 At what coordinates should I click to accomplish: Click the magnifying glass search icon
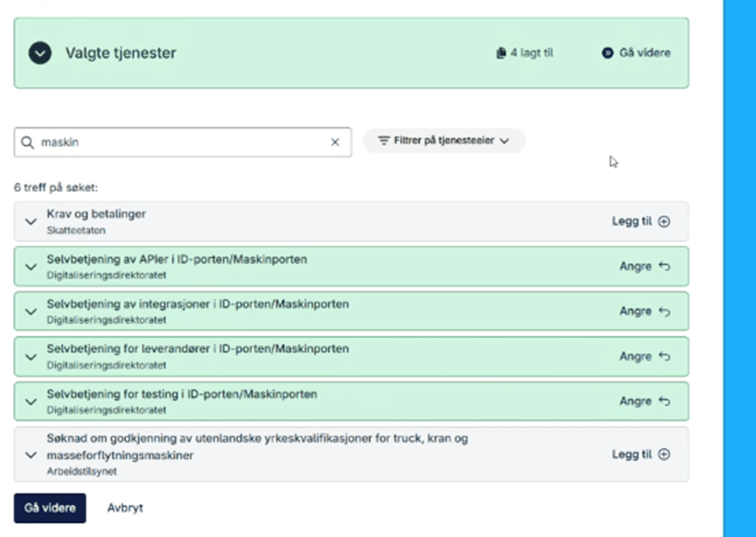[28, 142]
